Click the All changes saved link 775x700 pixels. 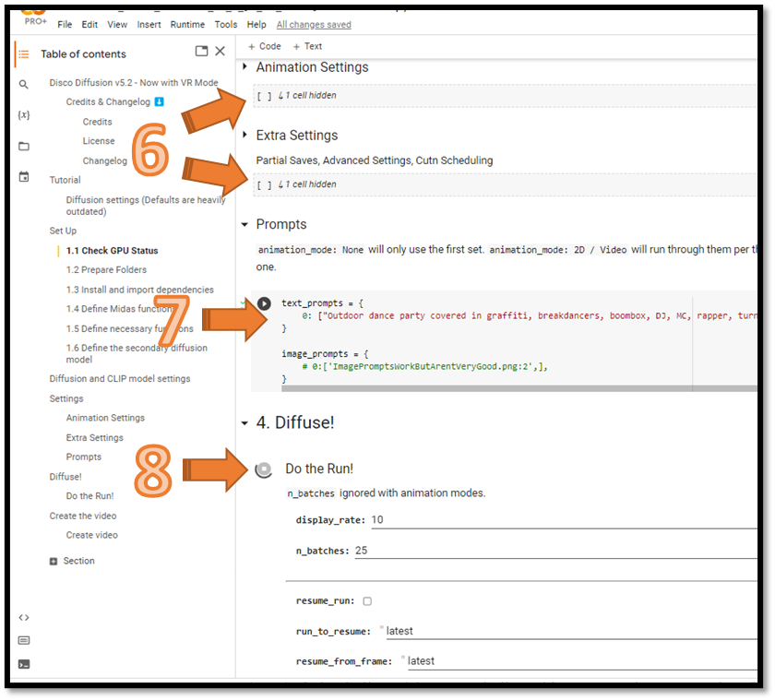[x=314, y=25]
